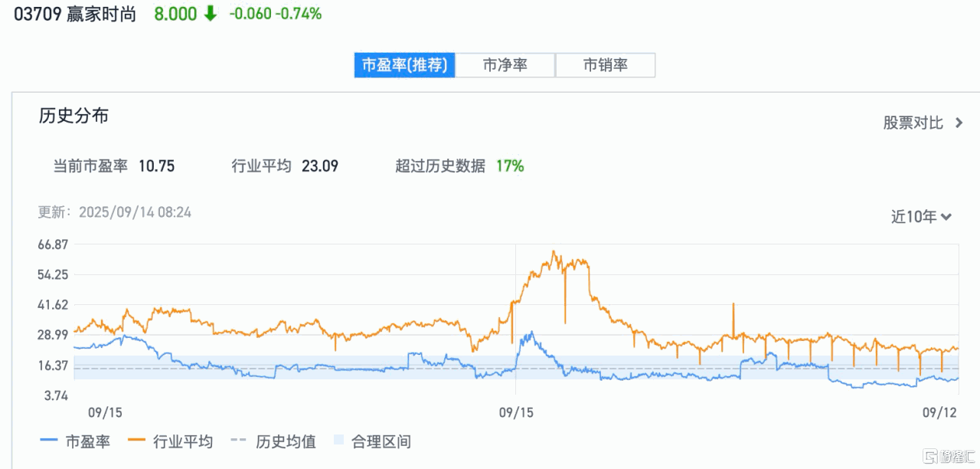
Task: Click the 41.62 y-axis label
Action: pyautogui.click(x=54, y=304)
